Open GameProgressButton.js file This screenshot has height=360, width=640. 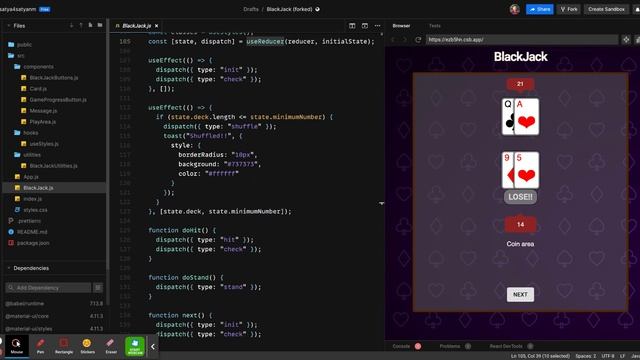58,100
